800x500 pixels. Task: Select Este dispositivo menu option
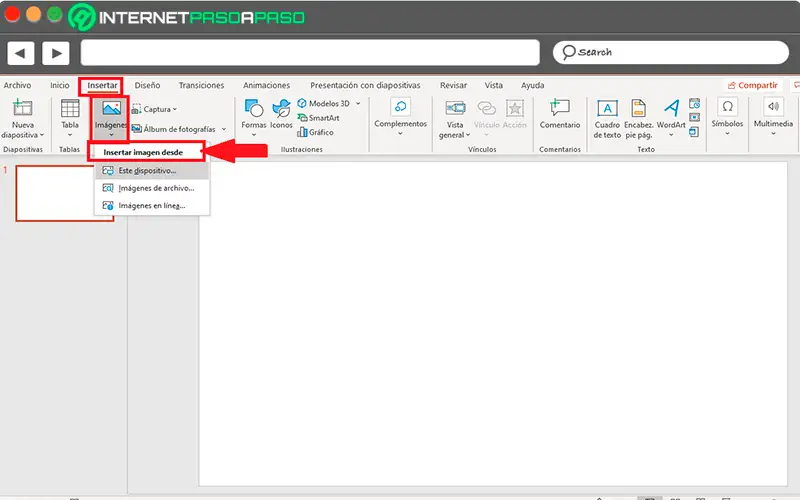tap(152, 171)
